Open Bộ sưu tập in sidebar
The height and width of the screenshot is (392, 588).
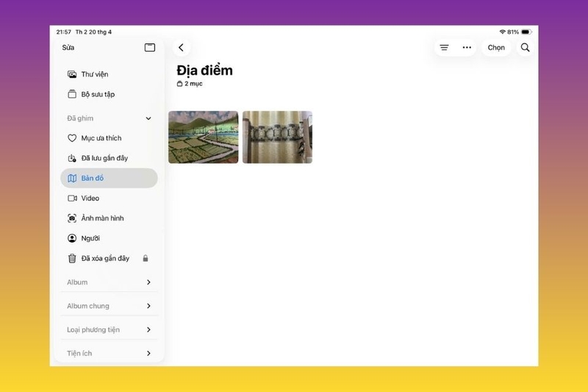tap(109, 94)
